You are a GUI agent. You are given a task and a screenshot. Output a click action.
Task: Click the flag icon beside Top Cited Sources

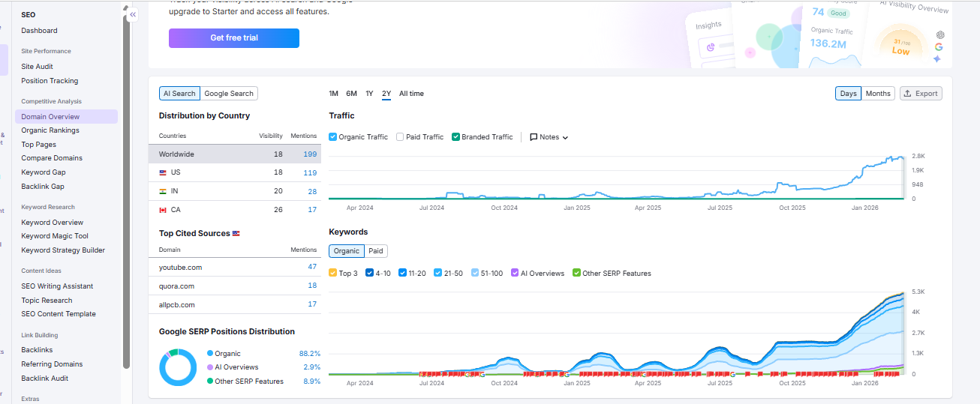[236, 234]
